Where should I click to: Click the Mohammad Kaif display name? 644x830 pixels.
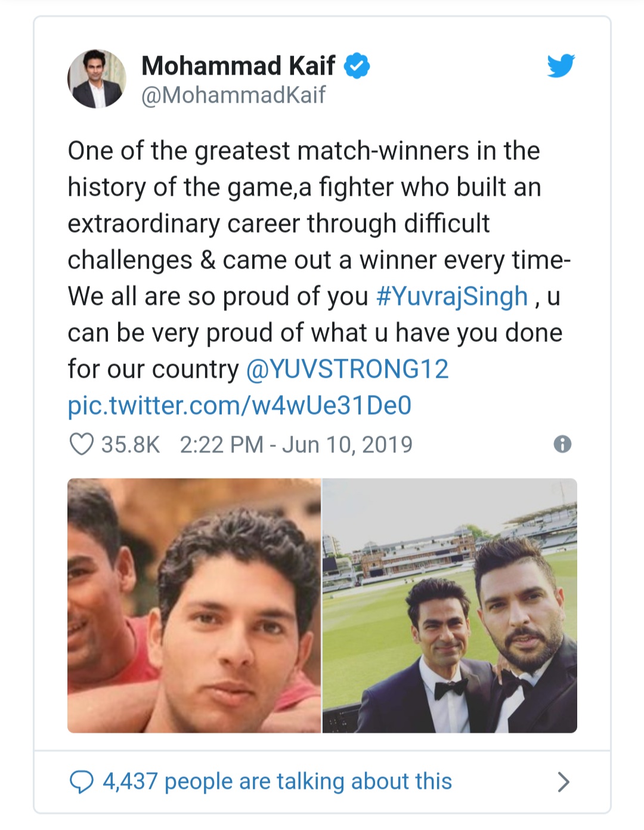coord(238,66)
